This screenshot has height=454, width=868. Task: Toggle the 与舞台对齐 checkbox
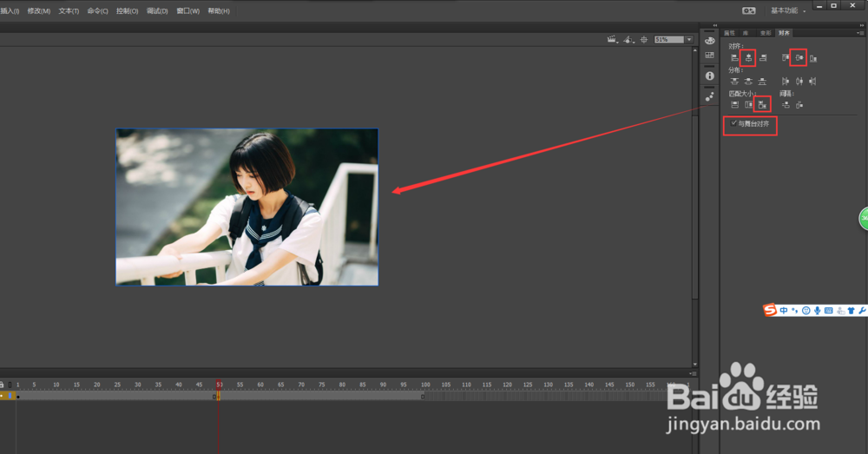point(734,123)
